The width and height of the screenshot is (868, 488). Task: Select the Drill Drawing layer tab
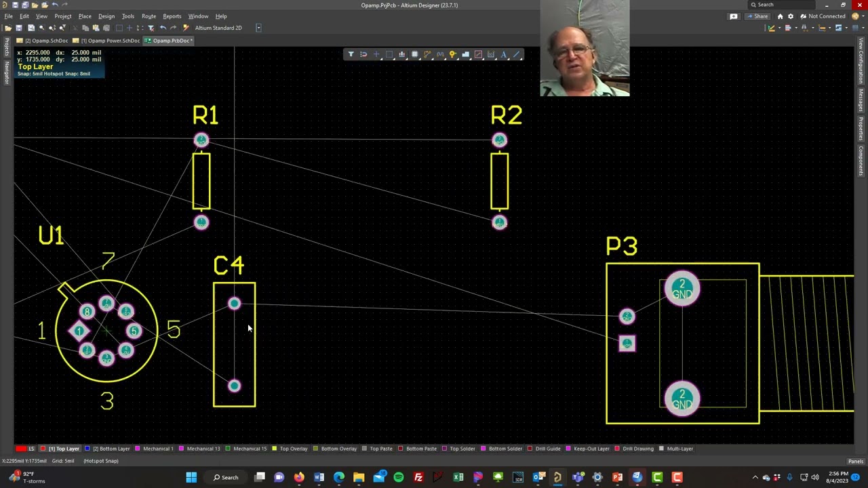pos(635,449)
